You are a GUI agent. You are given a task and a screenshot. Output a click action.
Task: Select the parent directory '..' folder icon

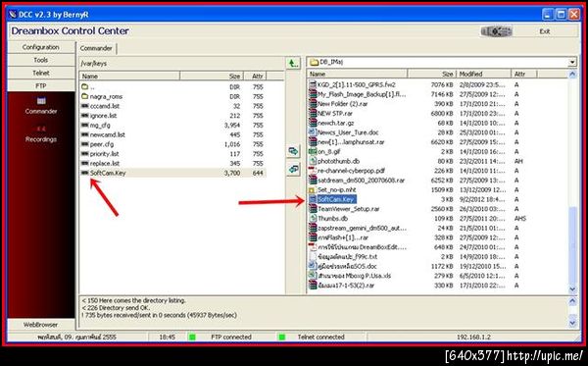tap(84, 86)
